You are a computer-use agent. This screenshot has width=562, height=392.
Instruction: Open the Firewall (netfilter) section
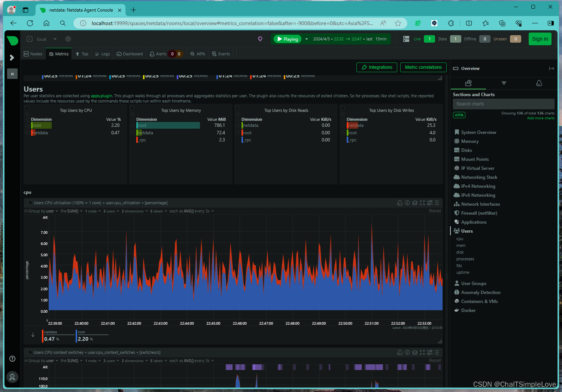479,213
